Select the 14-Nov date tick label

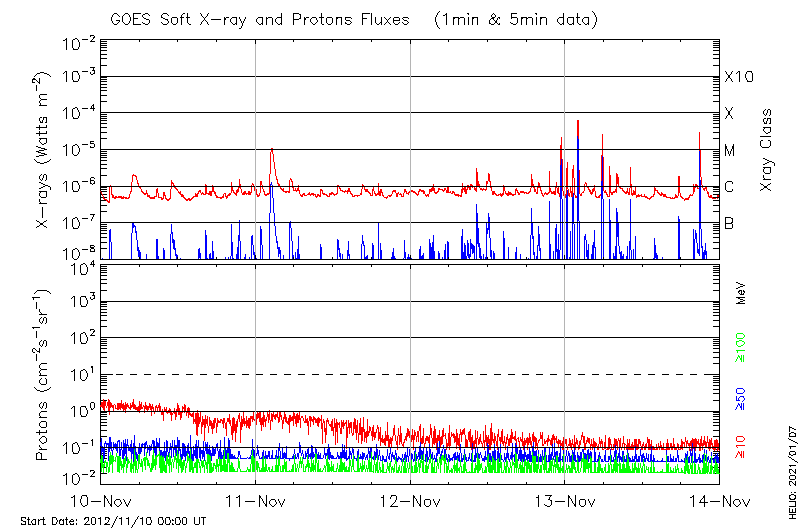coord(719,501)
